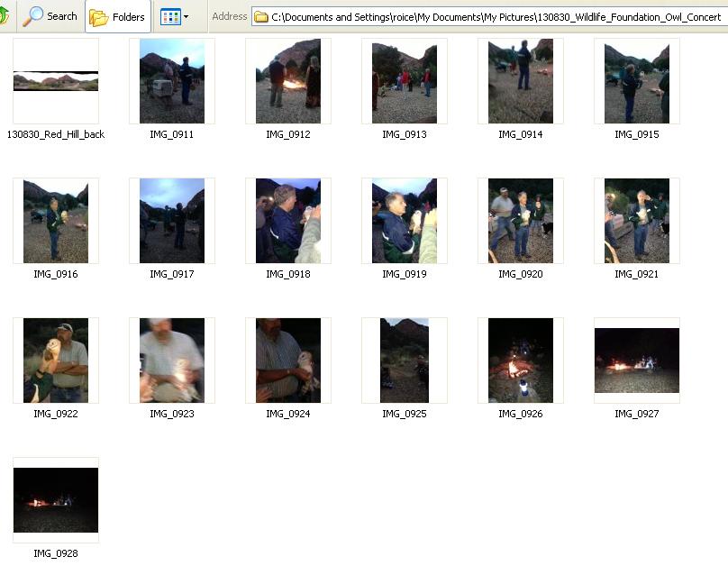Click the file name label IMG_0915
728x575 pixels.
[x=637, y=134]
